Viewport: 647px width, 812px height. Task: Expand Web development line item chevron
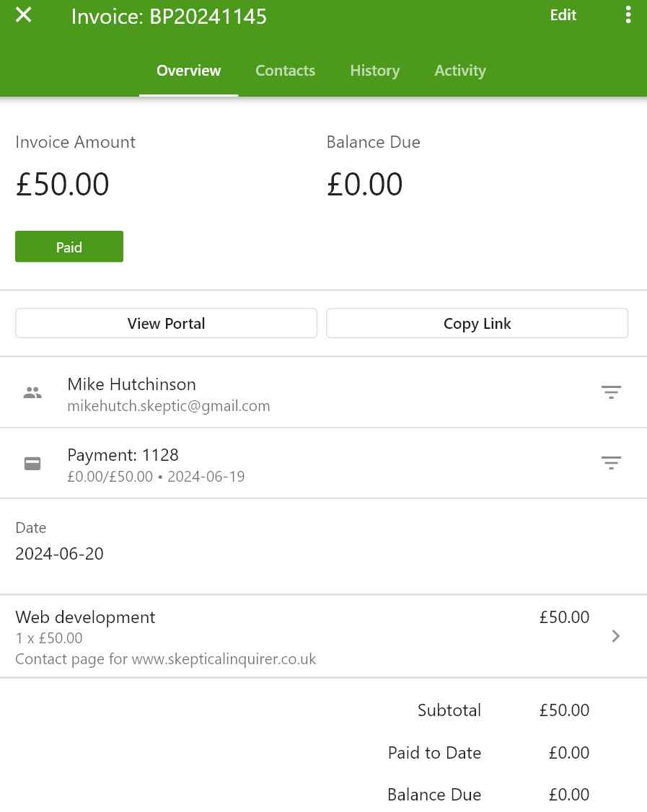[x=615, y=636]
